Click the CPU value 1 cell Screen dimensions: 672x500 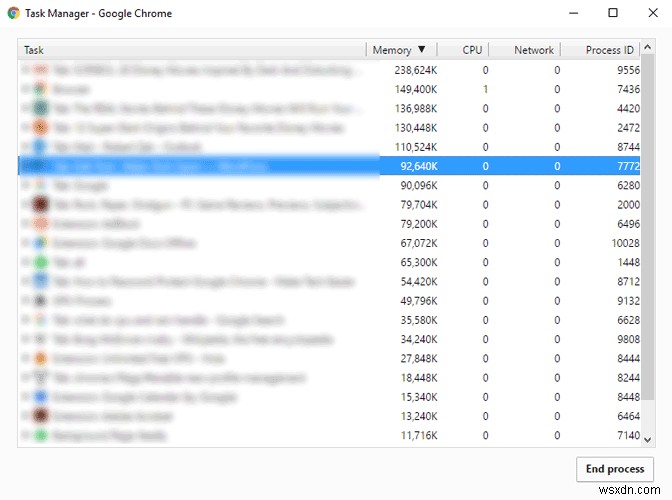pos(485,89)
